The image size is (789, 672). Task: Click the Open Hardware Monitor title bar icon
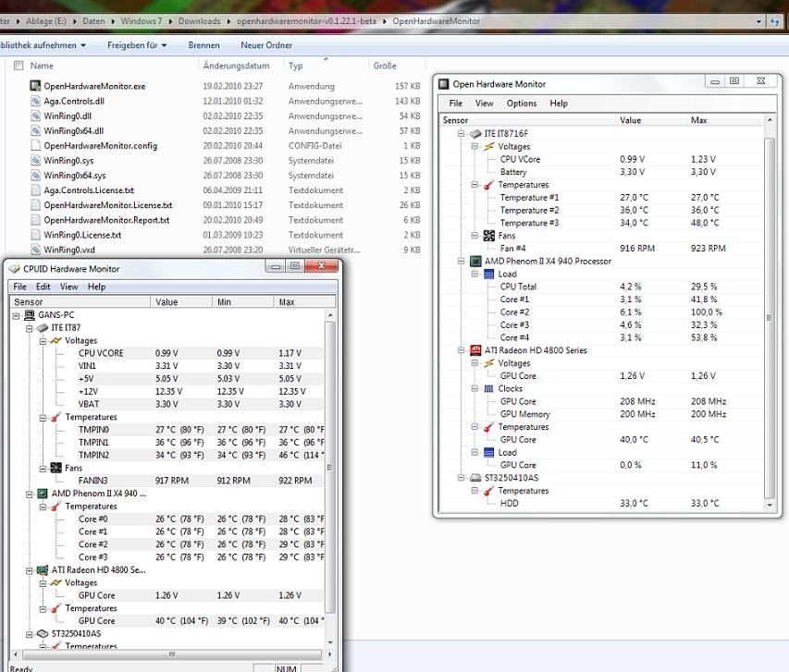[x=443, y=84]
